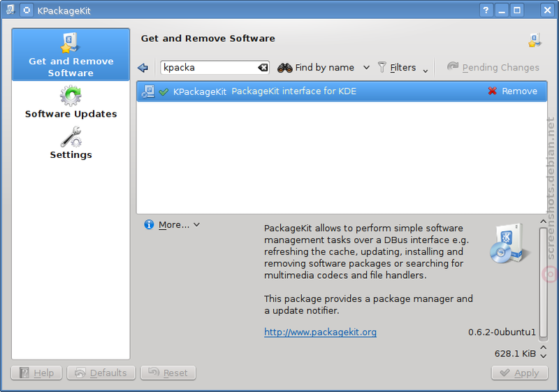Click the package box thumbnail
The image size is (559, 392).
(509, 244)
